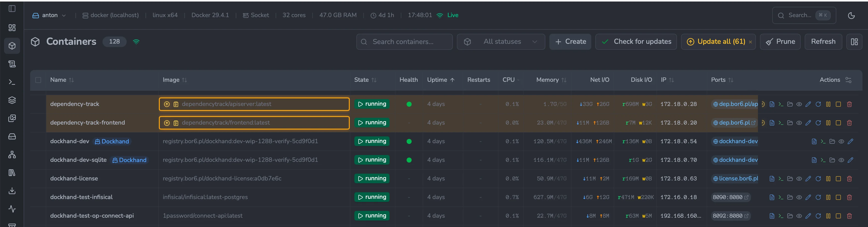
Task: Sort by IP column
Action: (667, 80)
